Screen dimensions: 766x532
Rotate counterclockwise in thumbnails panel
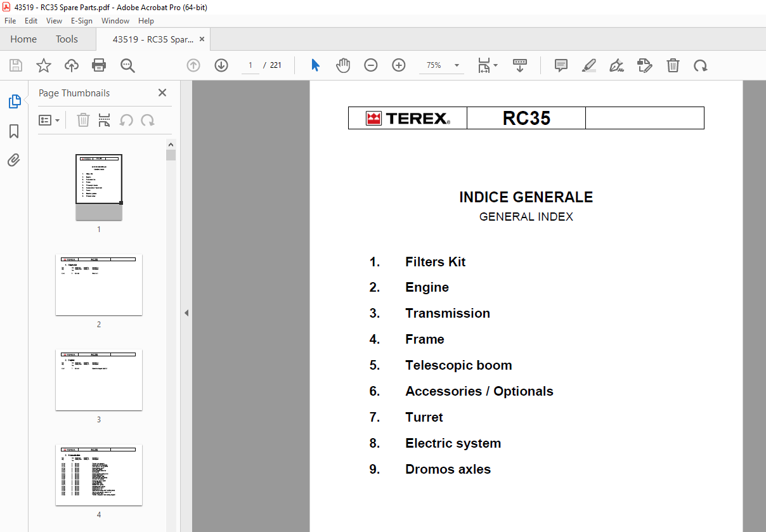pyautogui.click(x=126, y=120)
